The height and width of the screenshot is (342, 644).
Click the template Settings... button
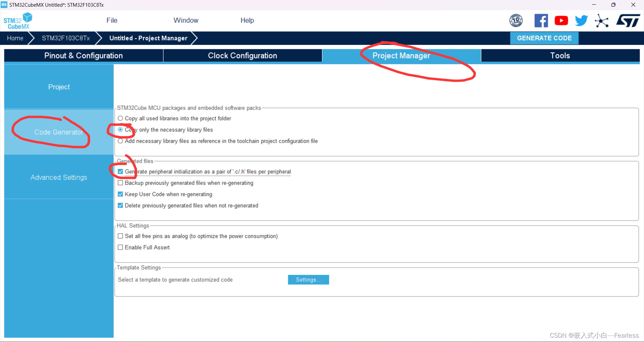(x=309, y=280)
